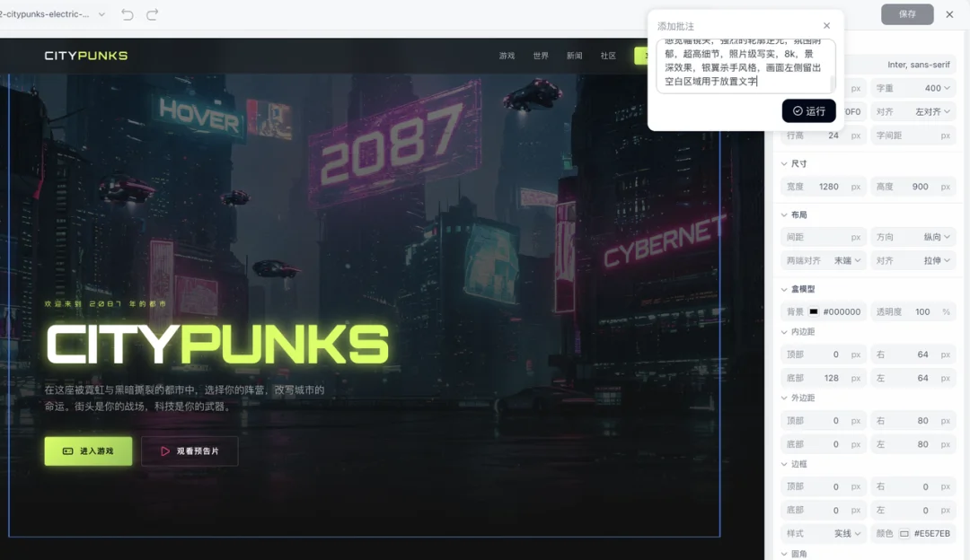Edit the padding 右 64 field
Viewport: 970px width, 560px height.
pos(913,354)
